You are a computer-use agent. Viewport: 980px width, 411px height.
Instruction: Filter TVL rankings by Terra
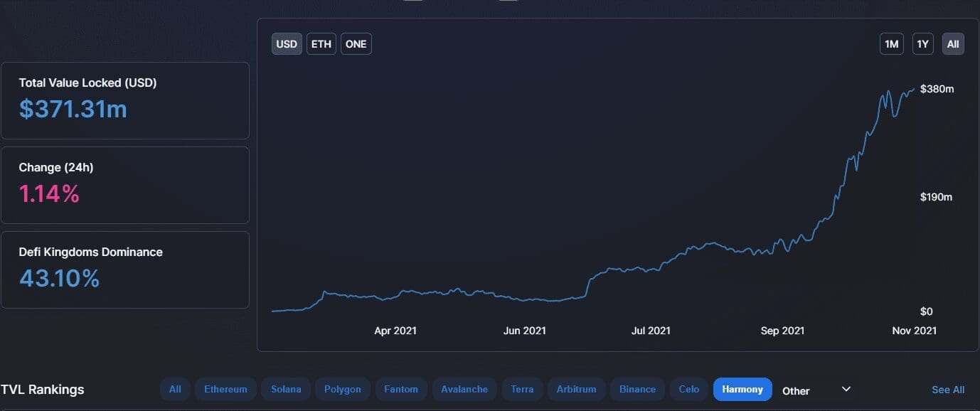click(523, 389)
